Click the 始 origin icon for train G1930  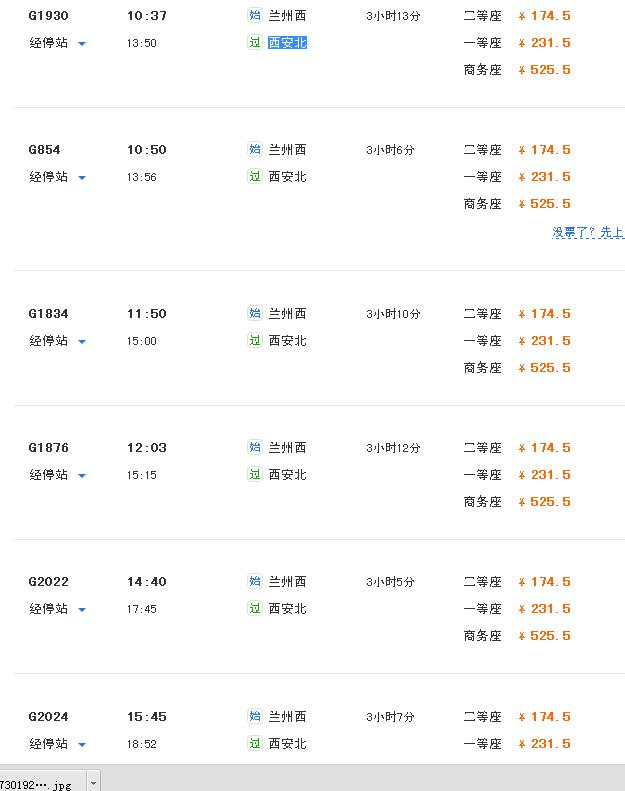pyautogui.click(x=255, y=15)
